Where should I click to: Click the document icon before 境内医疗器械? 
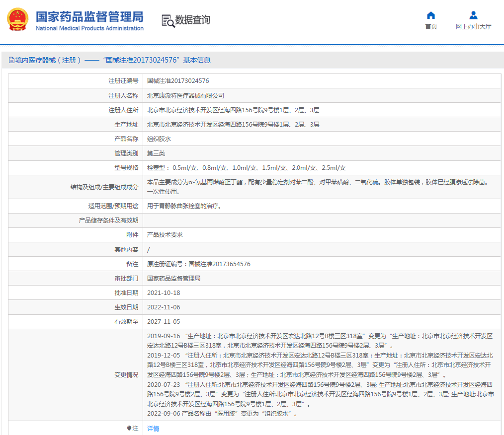click(11, 60)
